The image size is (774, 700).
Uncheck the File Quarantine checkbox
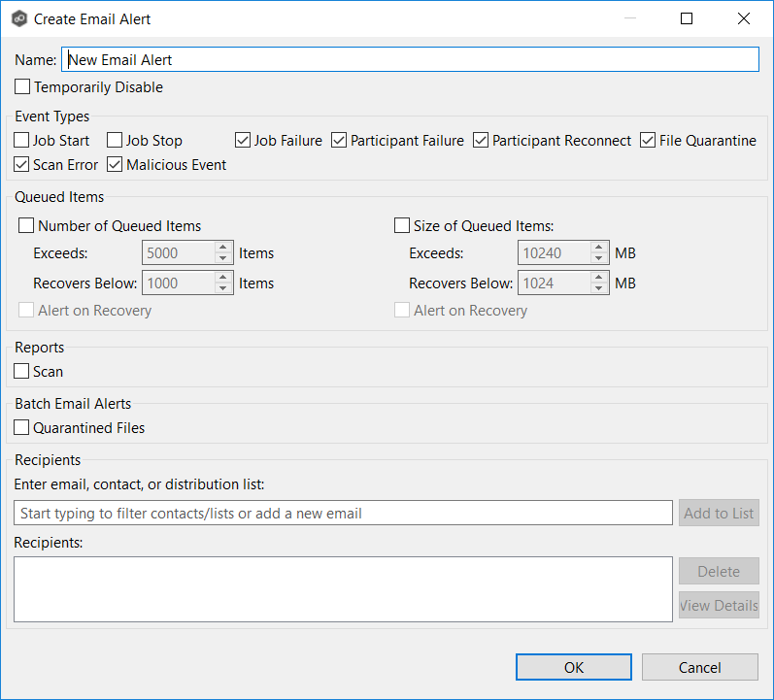648,141
